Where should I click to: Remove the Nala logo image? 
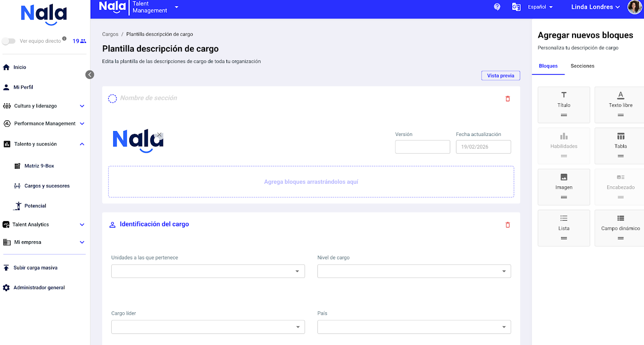(159, 135)
